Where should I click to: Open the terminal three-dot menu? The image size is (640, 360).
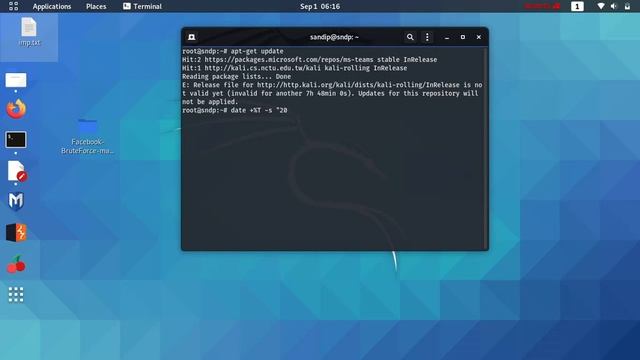point(427,37)
